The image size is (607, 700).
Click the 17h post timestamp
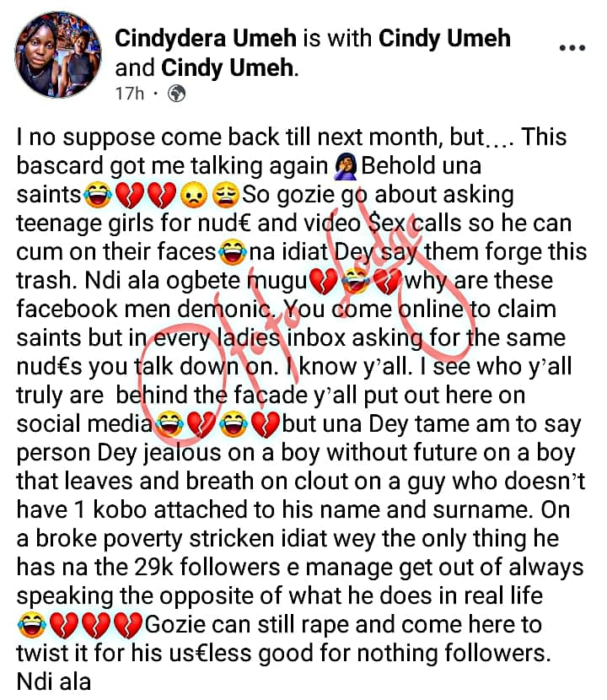tap(130, 94)
